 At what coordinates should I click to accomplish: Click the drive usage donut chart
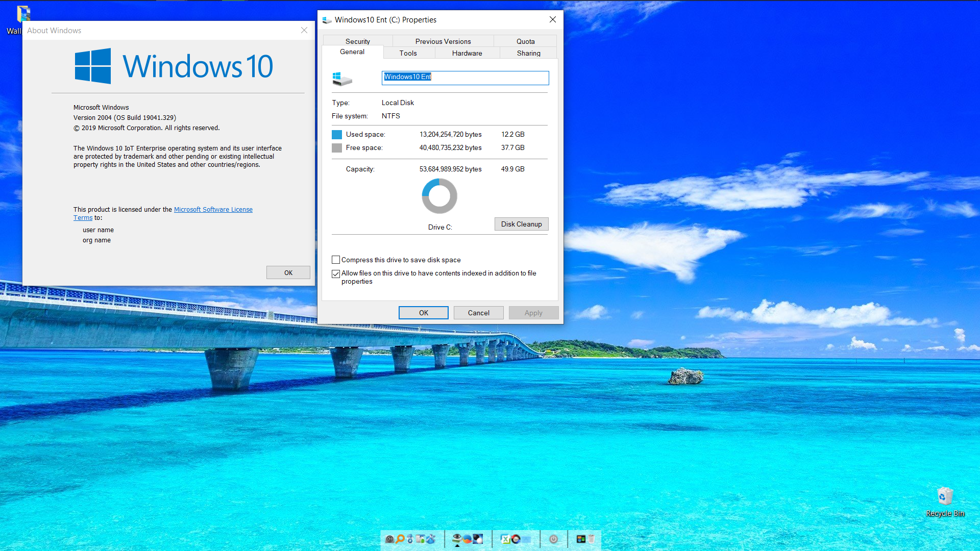tap(439, 196)
